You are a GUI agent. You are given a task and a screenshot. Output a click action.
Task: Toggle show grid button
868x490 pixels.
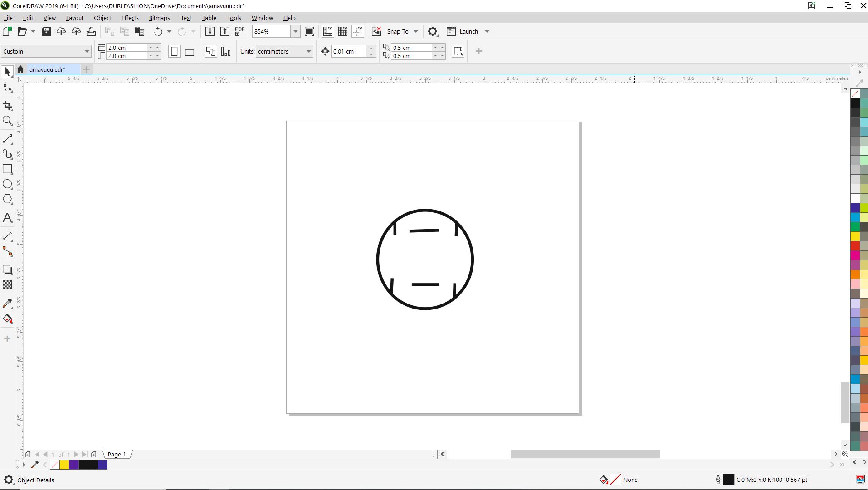[x=343, y=31]
